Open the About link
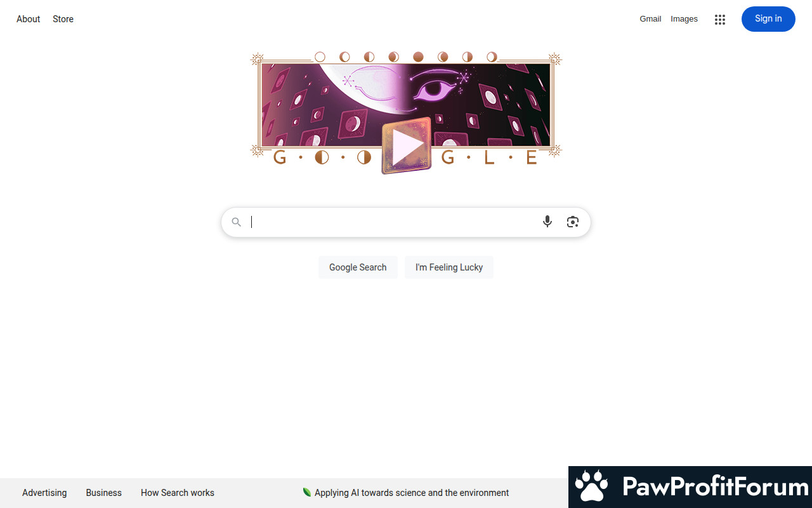812x508 pixels. (29, 19)
